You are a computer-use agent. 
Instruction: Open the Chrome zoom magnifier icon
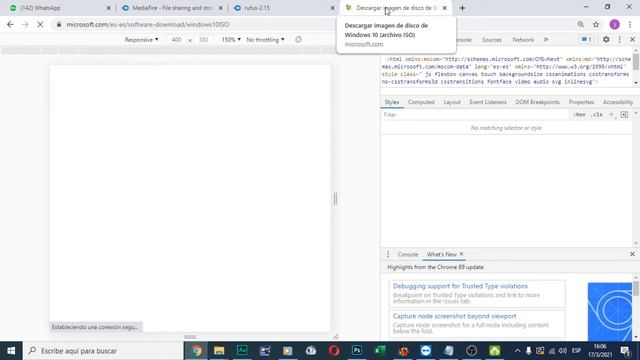point(580,24)
